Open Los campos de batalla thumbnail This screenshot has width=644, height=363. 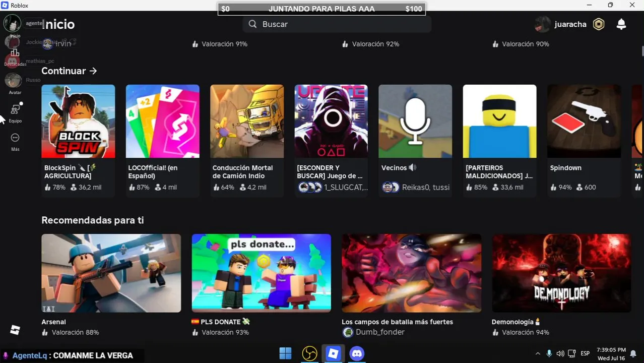[x=411, y=273]
